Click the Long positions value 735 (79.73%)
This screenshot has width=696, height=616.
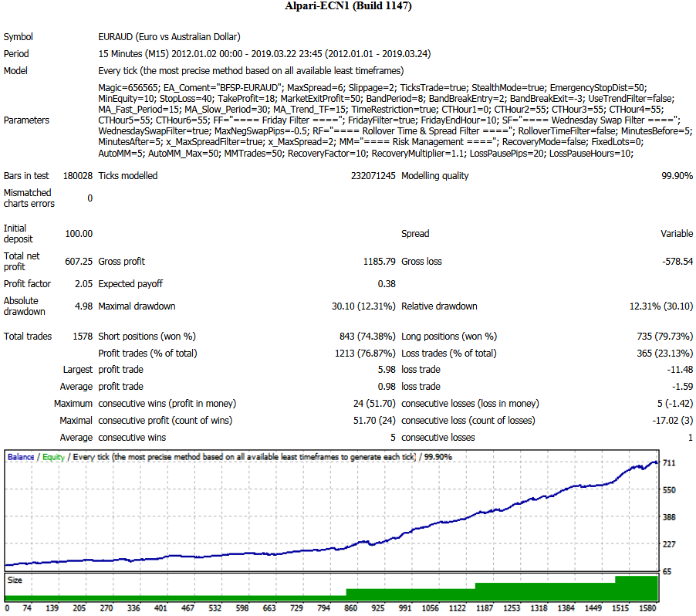coord(665,337)
